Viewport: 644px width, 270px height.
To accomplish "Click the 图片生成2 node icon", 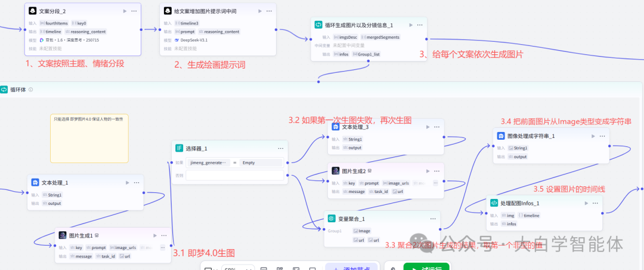I will click(x=335, y=171).
